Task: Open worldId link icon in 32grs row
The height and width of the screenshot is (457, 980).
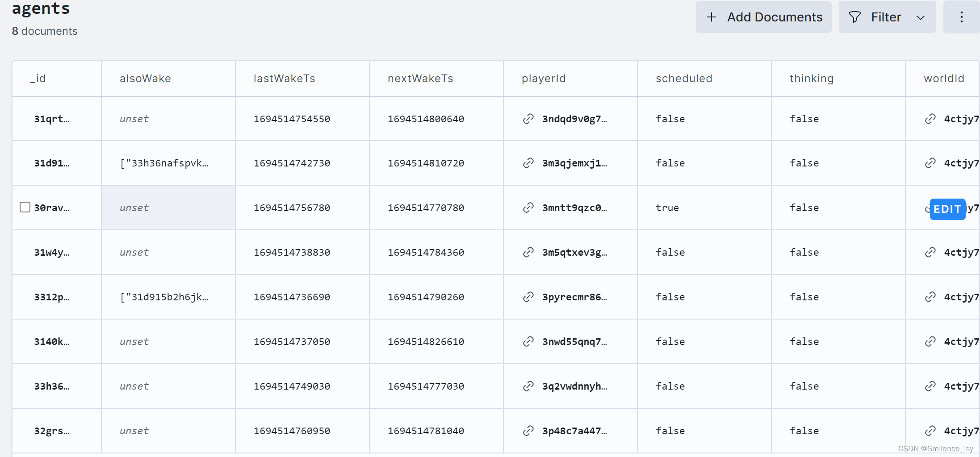Action: point(930,431)
